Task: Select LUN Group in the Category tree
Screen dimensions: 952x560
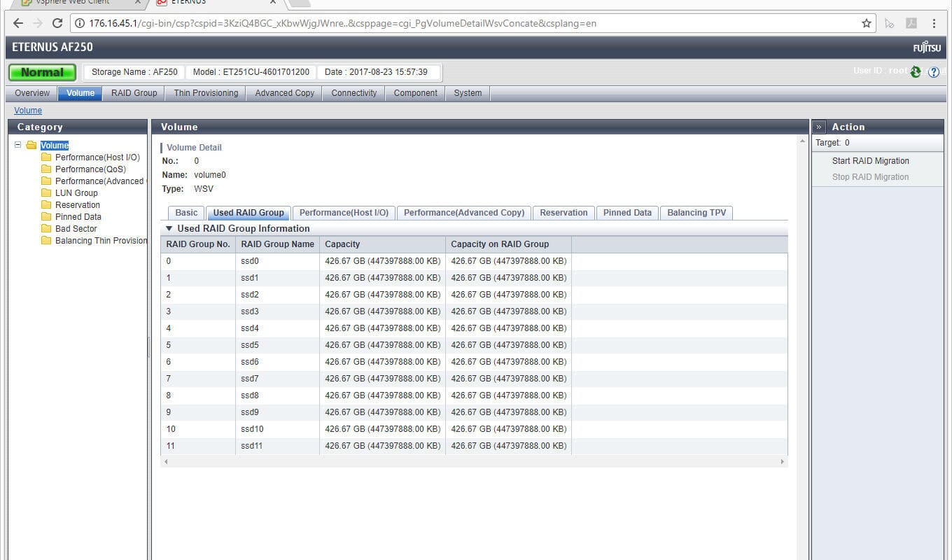Action: [x=76, y=193]
